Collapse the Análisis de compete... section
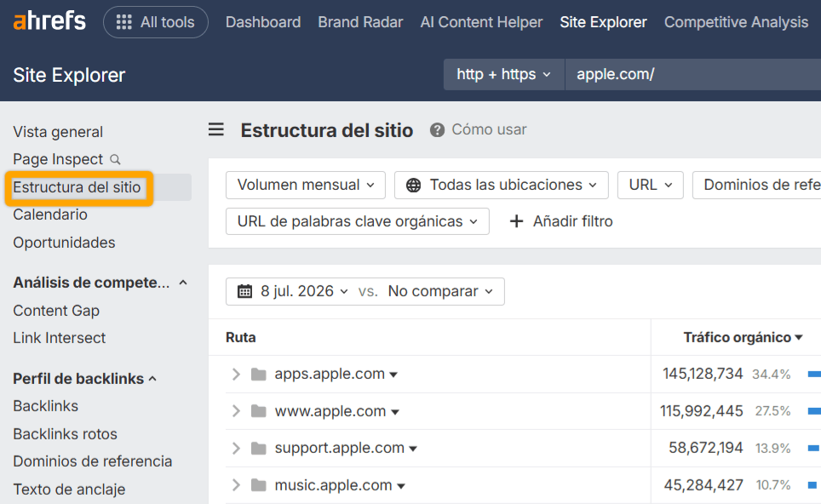The image size is (821, 504). point(183,283)
